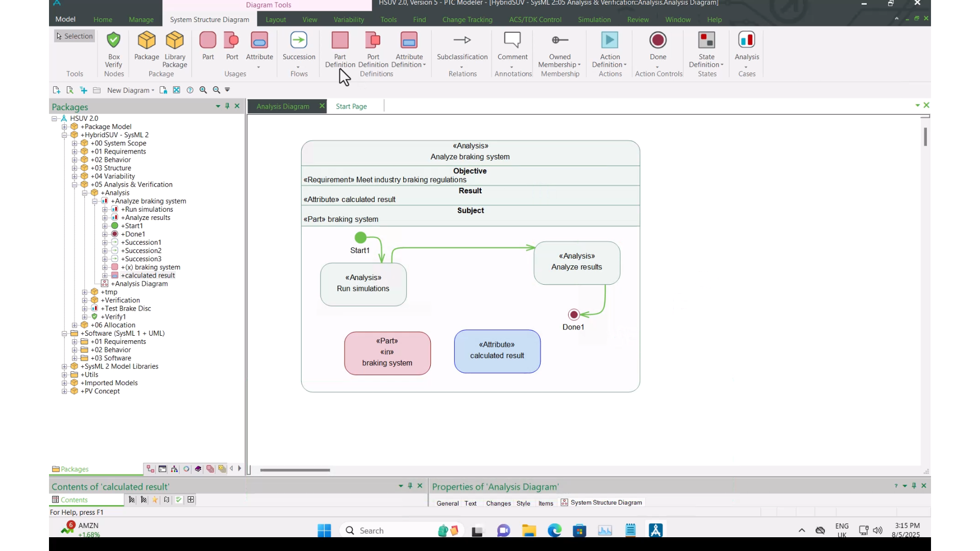980x551 pixels.
Task: Open the Attribute Definition dropdown
Action: pos(424,65)
